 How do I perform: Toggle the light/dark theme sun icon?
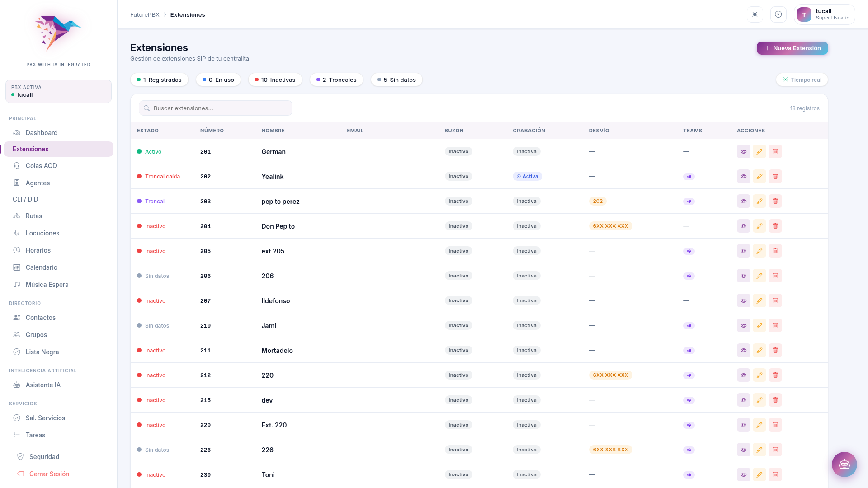(x=755, y=14)
